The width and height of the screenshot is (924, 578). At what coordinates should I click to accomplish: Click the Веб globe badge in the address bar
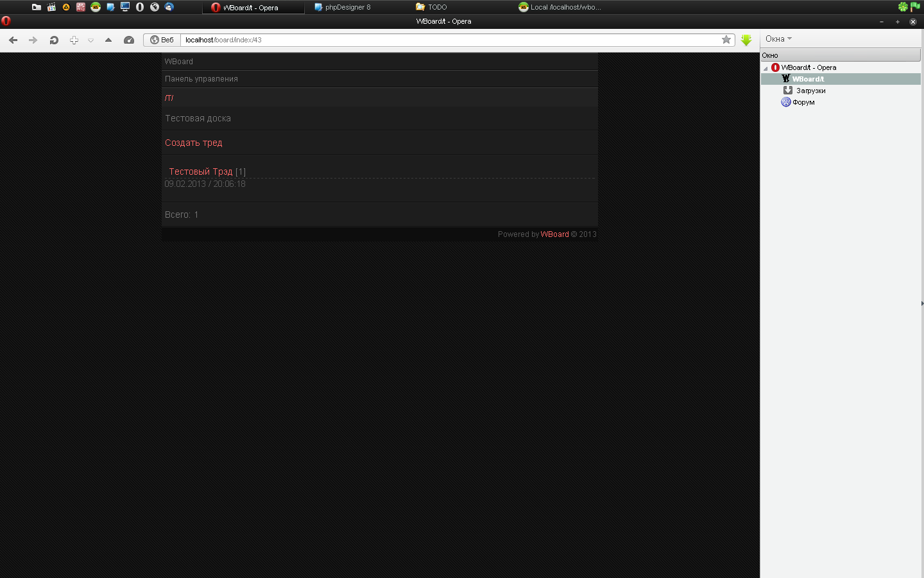click(x=162, y=40)
